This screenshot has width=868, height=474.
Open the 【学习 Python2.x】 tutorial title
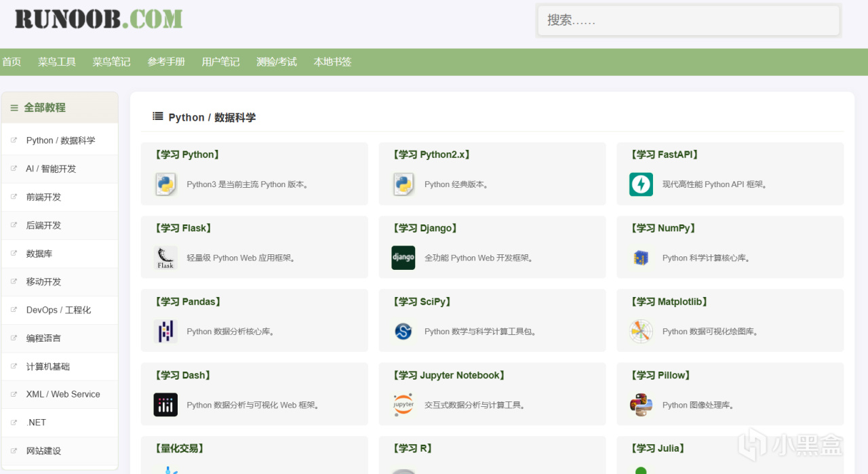click(x=431, y=155)
